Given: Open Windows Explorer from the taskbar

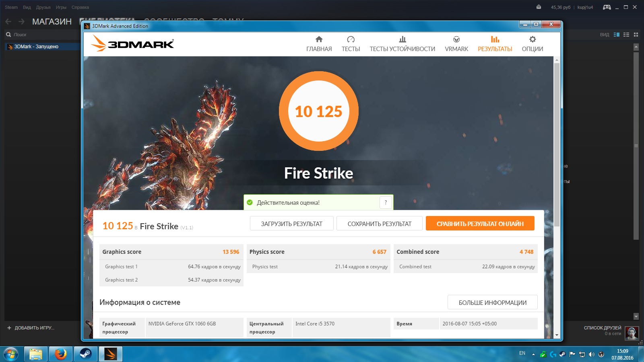Looking at the screenshot, I should coord(36,354).
